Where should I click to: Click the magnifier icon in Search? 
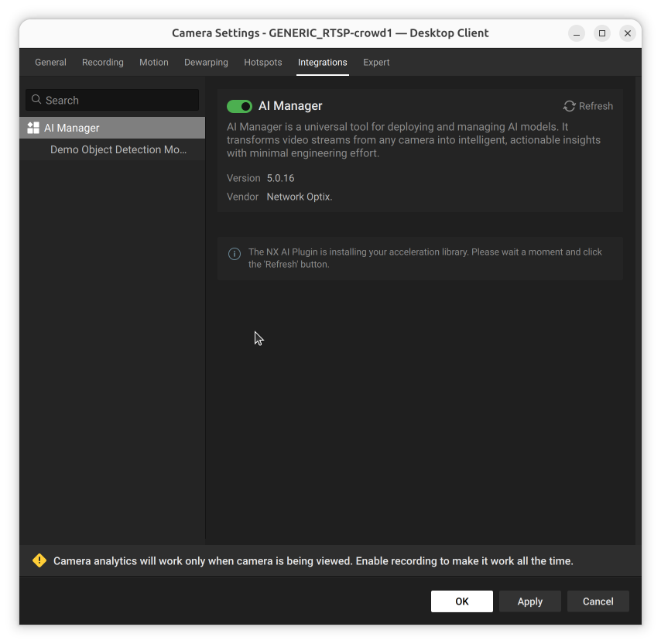(x=36, y=100)
